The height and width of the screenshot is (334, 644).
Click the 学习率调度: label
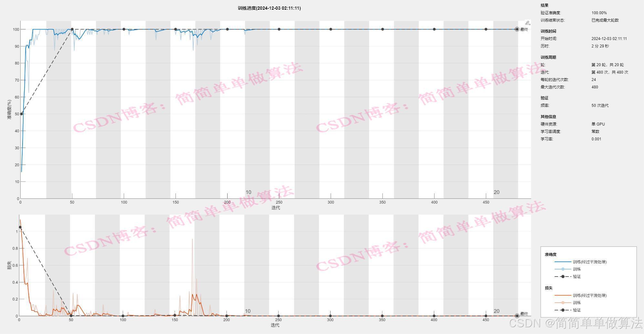pyautogui.click(x=551, y=132)
